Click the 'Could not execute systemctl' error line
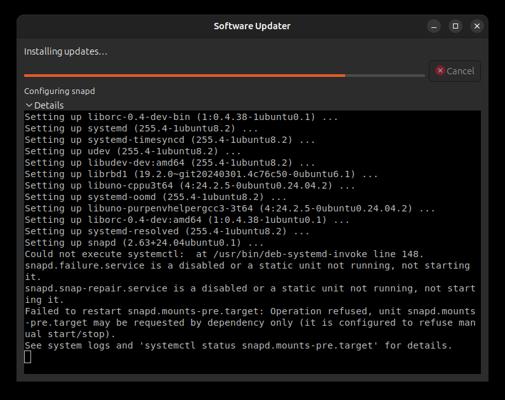 (x=224, y=254)
